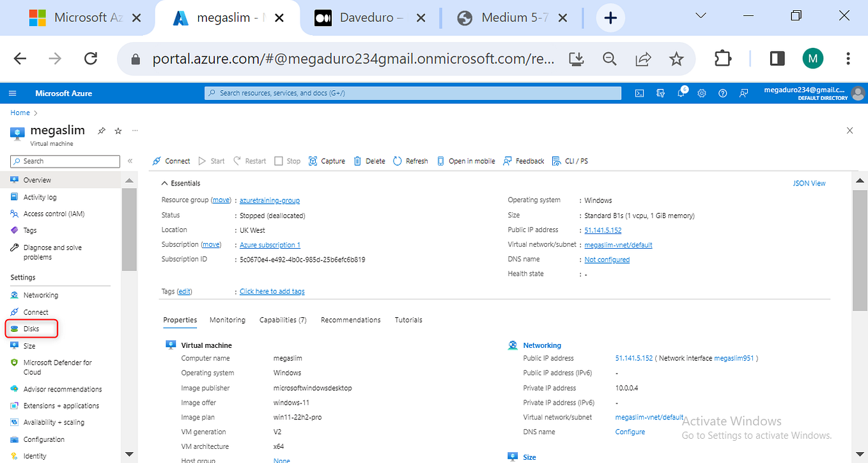868x463 pixels.
Task: Configure DNS via Not configured link
Action: [x=606, y=259]
